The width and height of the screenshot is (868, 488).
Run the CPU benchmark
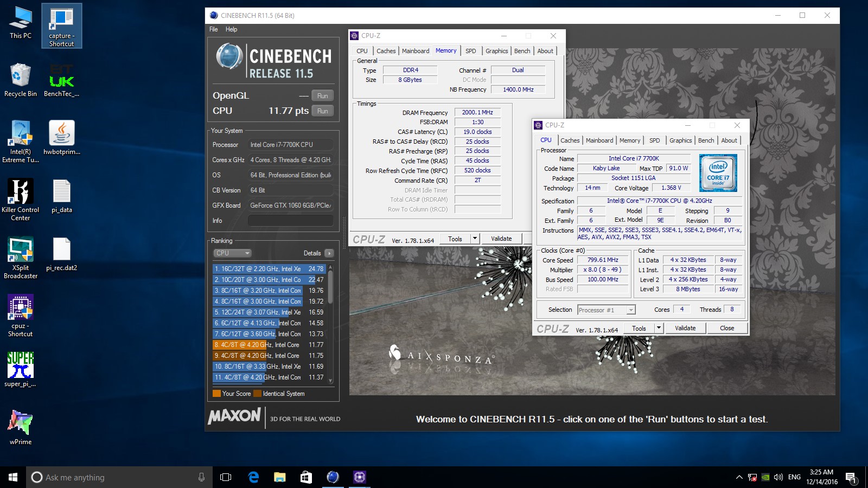(x=323, y=111)
